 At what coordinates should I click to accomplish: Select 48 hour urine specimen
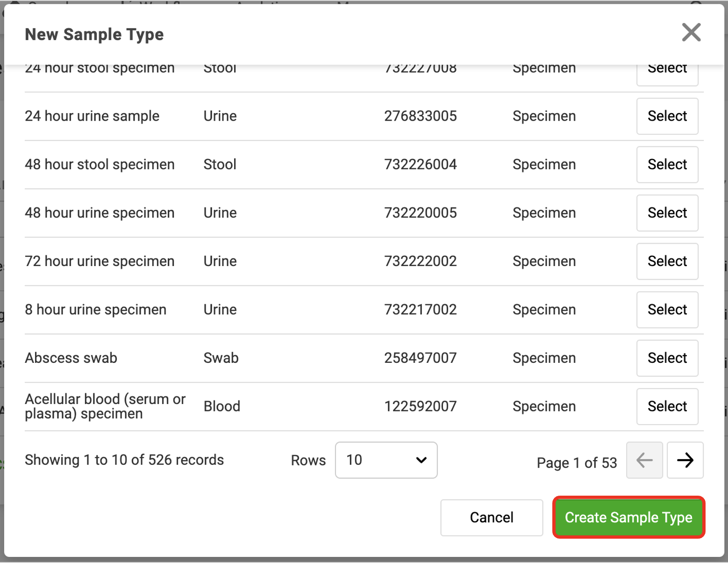(x=667, y=213)
